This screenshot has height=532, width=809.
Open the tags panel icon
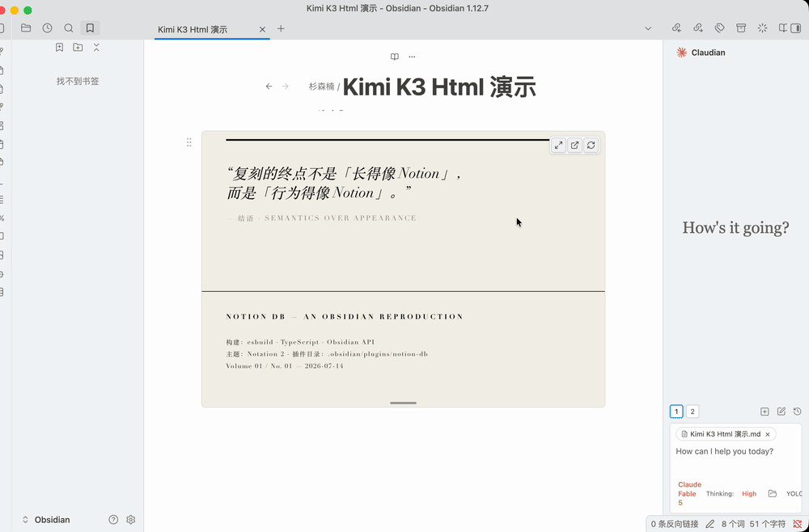pyautogui.click(x=720, y=28)
